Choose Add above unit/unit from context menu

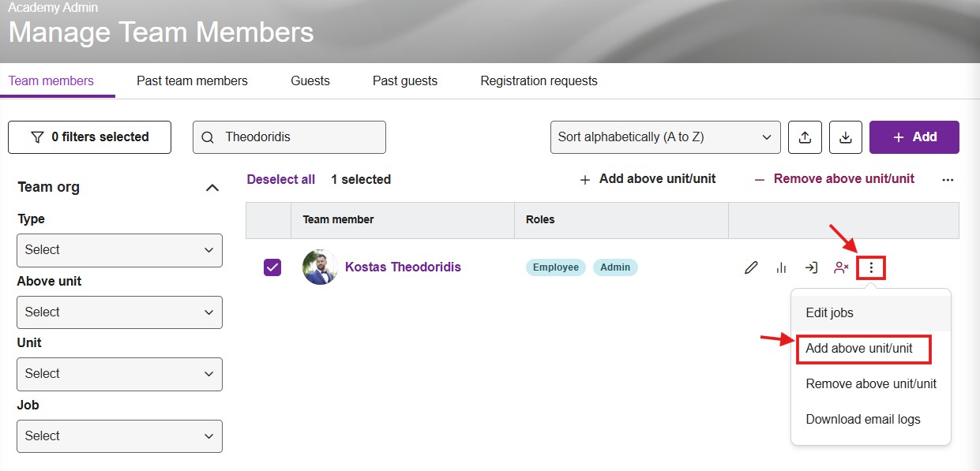point(864,349)
